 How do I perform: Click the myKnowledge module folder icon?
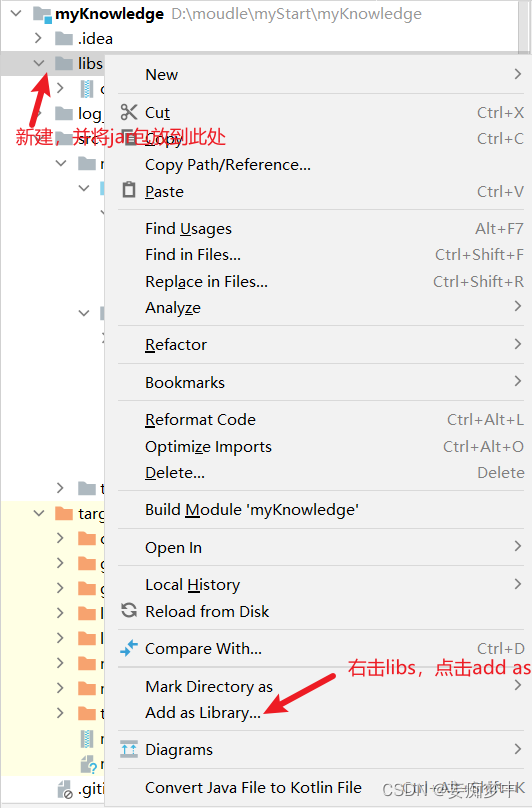click(x=42, y=14)
